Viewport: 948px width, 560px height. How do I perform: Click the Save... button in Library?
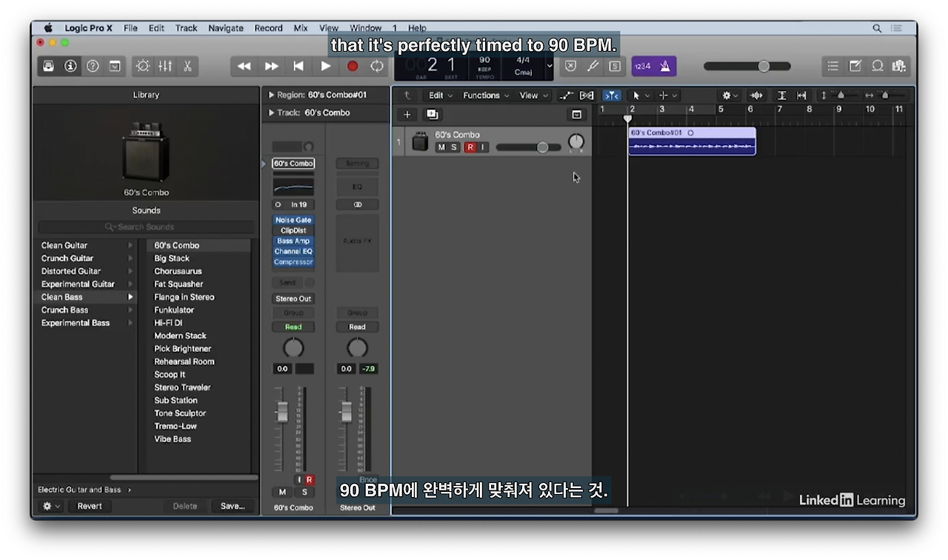(x=233, y=506)
